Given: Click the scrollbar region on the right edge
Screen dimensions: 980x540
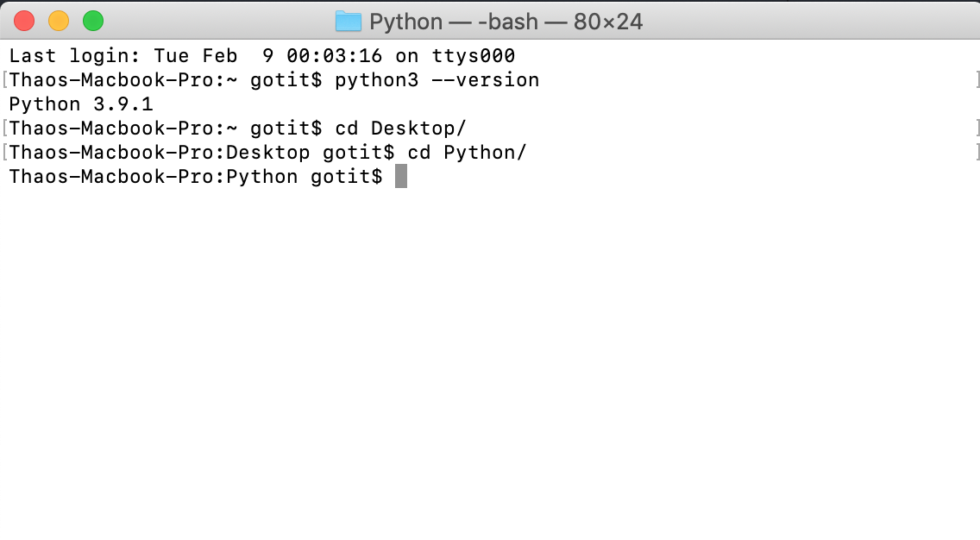Looking at the screenshot, I should pyautogui.click(x=974, y=302).
